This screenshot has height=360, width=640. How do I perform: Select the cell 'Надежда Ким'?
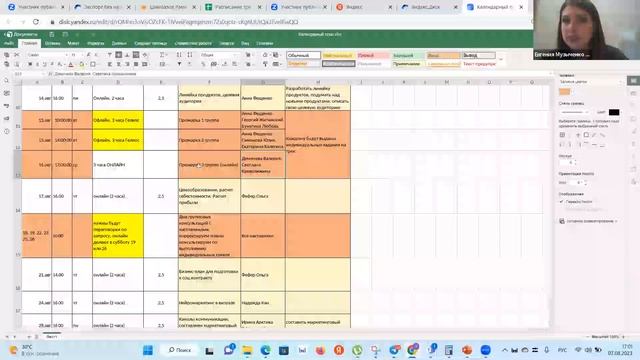coord(263,303)
